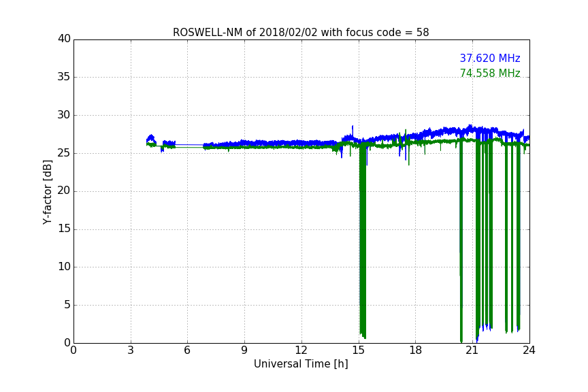Click the 74.558 MHz legend label
The height and width of the screenshot is (392, 588).
coord(490,73)
